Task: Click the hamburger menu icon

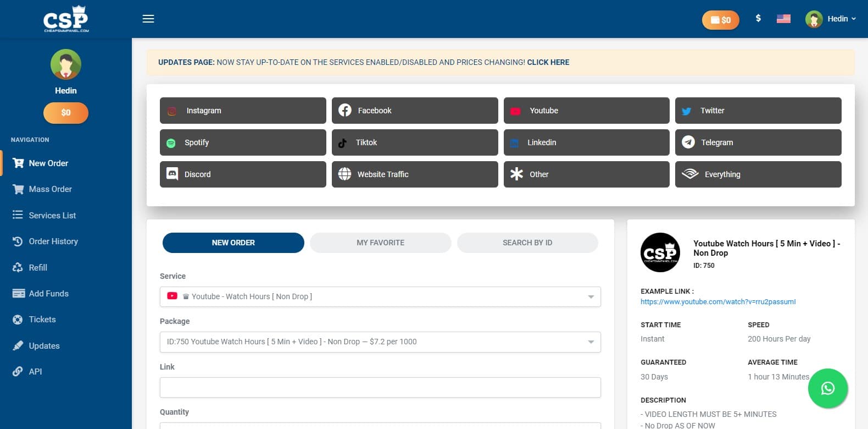Action: pyautogui.click(x=148, y=19)
